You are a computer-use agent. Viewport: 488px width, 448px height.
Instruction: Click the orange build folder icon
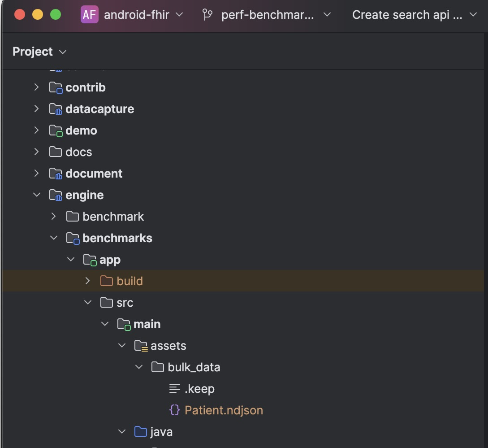pos(107,281)
